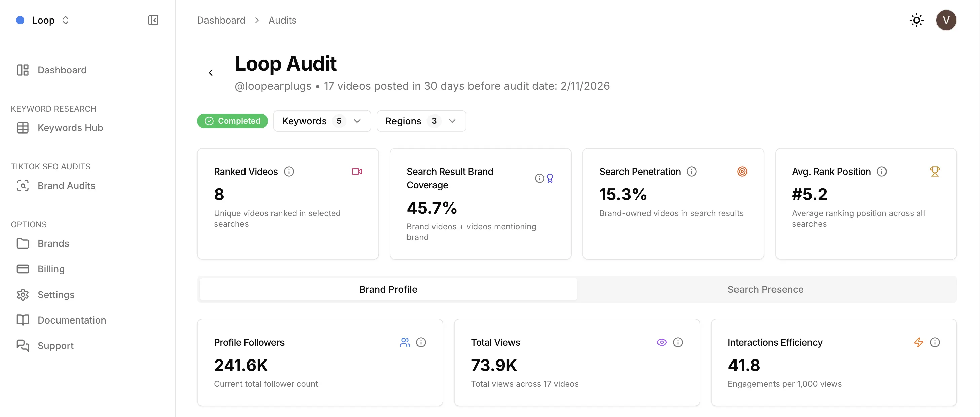Click the award ribbon icon on Brand Coverage
Screen dimensions: 980x417
[x=550, y=179]
